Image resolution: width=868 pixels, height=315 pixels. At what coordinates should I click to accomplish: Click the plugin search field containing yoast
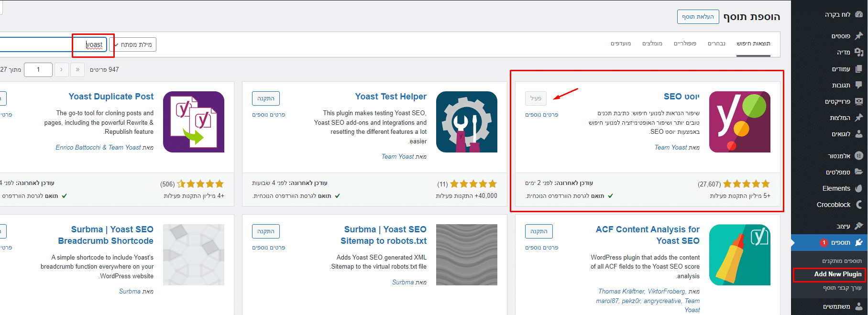53,44
